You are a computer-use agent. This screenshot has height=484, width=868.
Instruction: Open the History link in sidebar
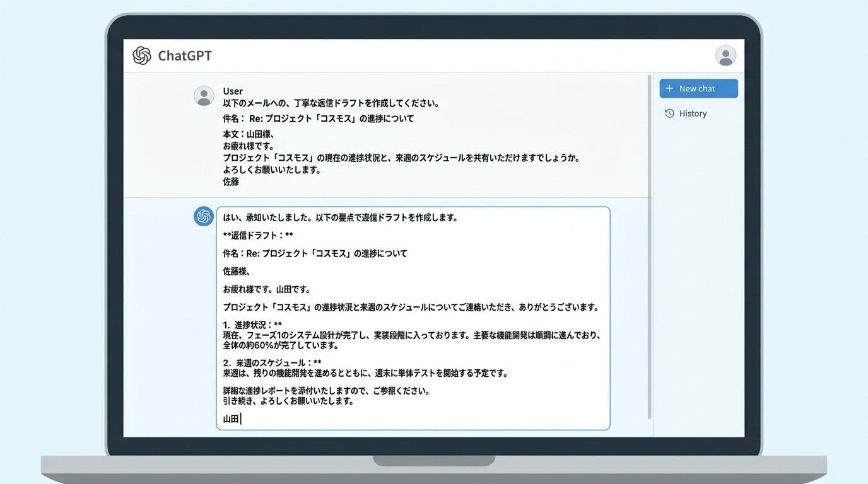click(693, 113)
